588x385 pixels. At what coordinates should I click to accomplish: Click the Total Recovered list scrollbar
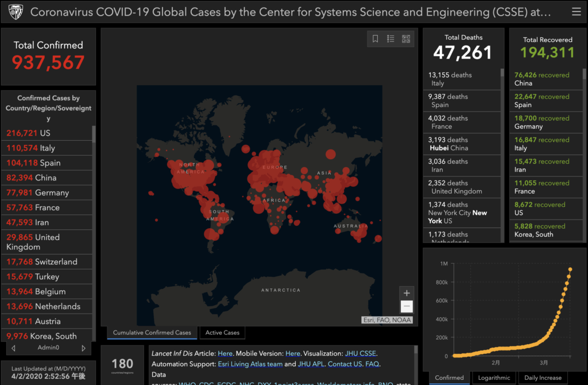point(584,74)
